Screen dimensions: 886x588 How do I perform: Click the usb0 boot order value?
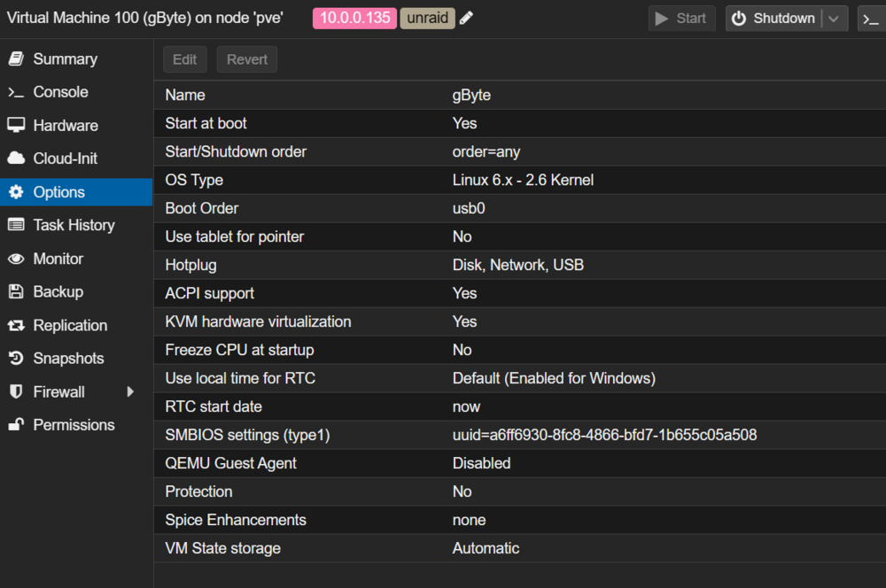(469, 208)
